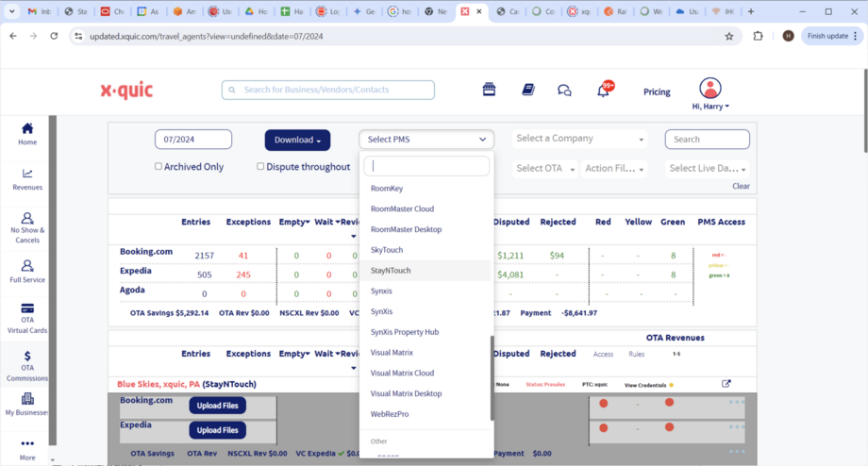Open OTA Virtual Cards section
Image resolution: width=868 pixels, height=466 pixels.
coord(27,318)
